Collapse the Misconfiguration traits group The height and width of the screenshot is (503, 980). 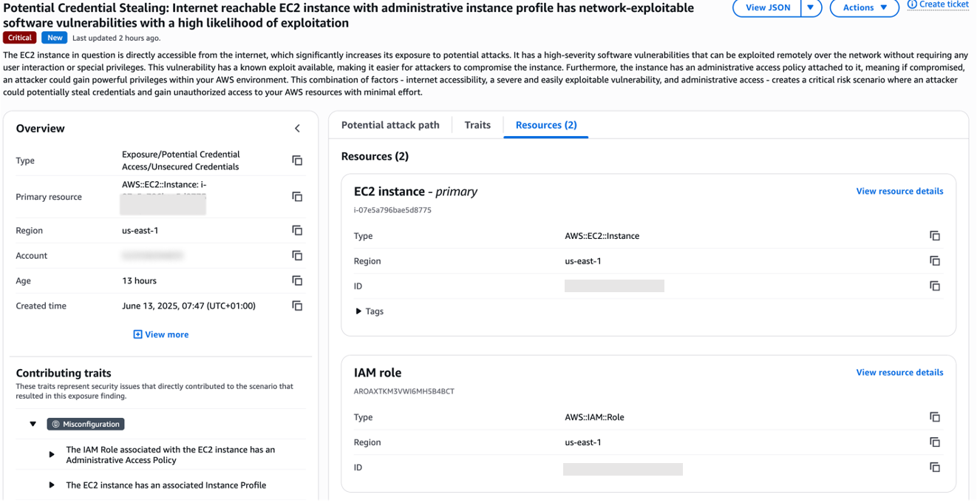coord(33,425)
